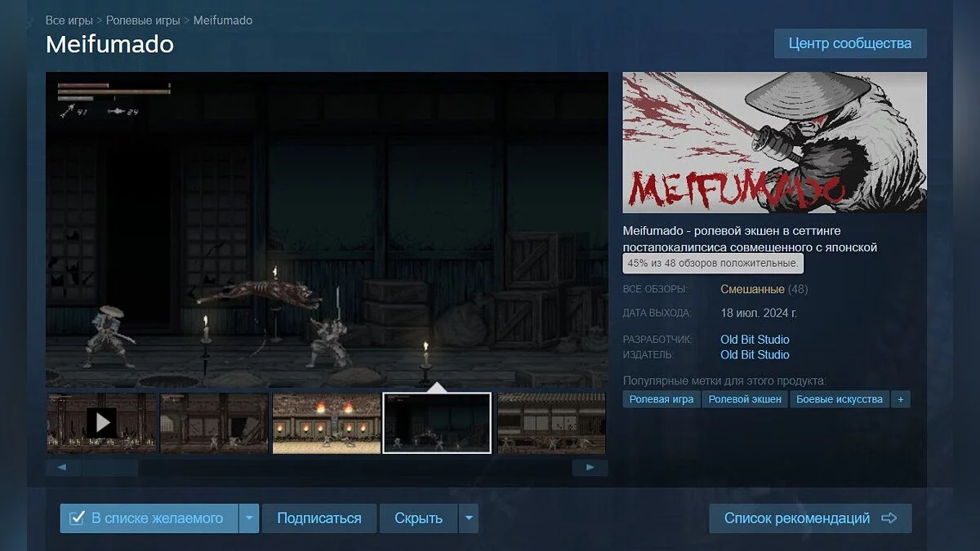Screen dimensions: 980x551
Task: Go to Все игры breadcrumb
Action: (69, 20)
